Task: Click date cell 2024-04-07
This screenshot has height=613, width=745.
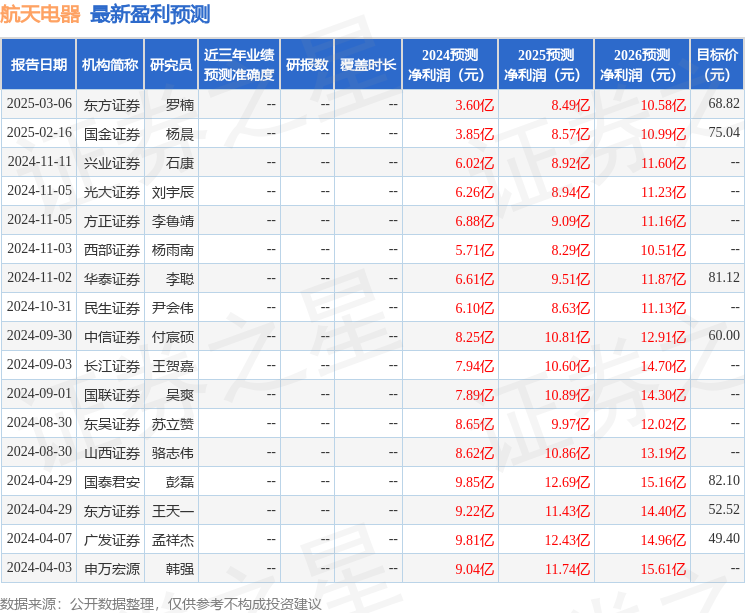Action: [39, 538]
